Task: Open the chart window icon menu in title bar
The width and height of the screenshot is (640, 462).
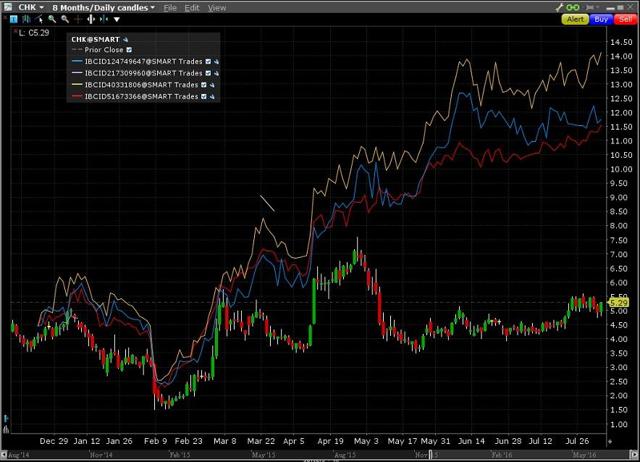Action: click(x=8, y=7)
